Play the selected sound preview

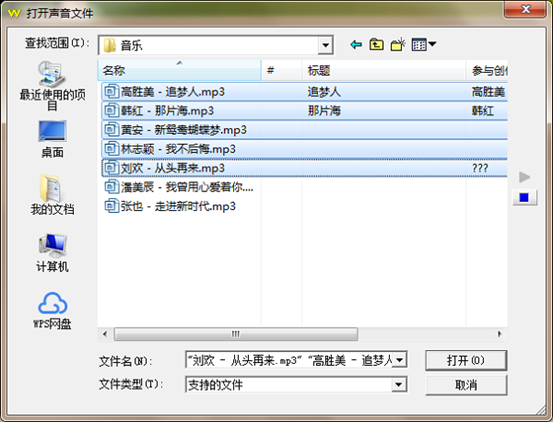pyautogui.click(x=525, y=177)
